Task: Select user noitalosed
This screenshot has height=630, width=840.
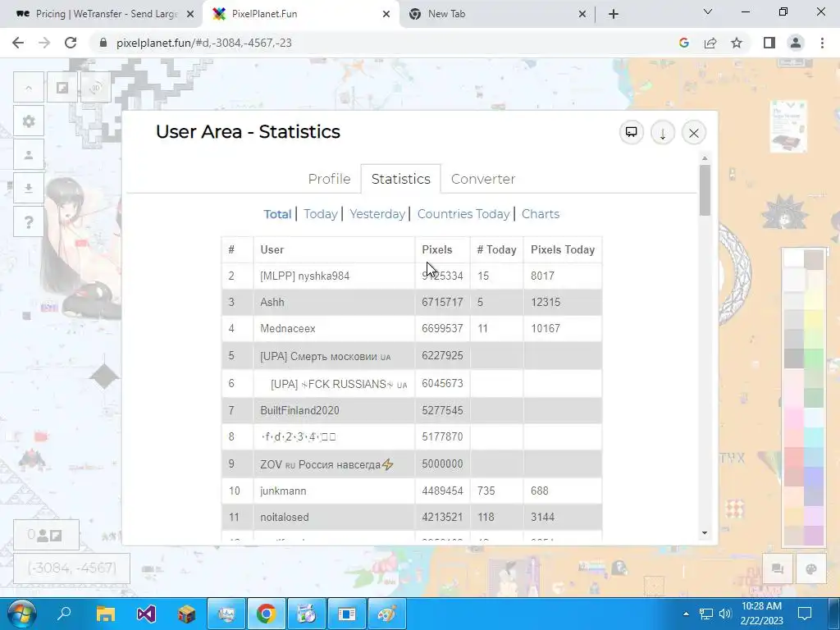Action: (285, 517)
